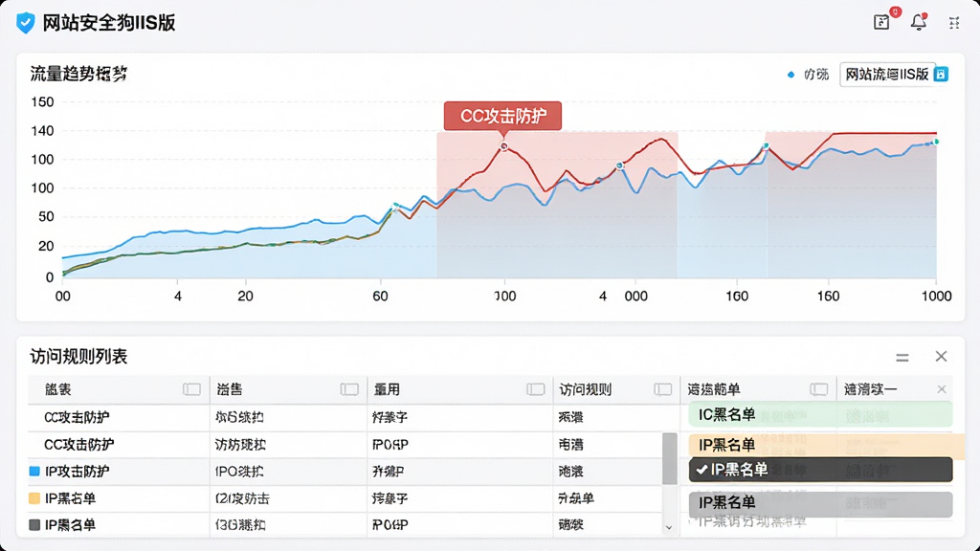
Task: Click the data point marker beneath the CC攻击防护 callout
Action: 503,146
